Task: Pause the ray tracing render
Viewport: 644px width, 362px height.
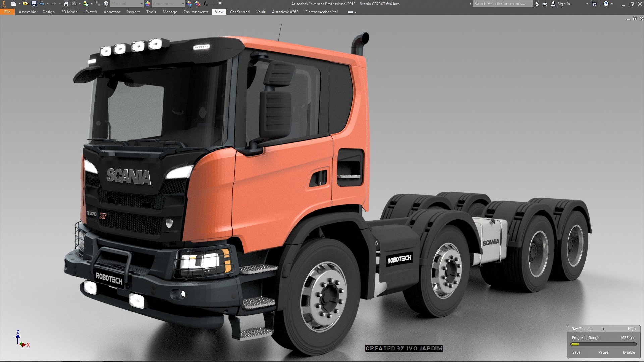Action: pyautogui.click(x=603, y=352)
